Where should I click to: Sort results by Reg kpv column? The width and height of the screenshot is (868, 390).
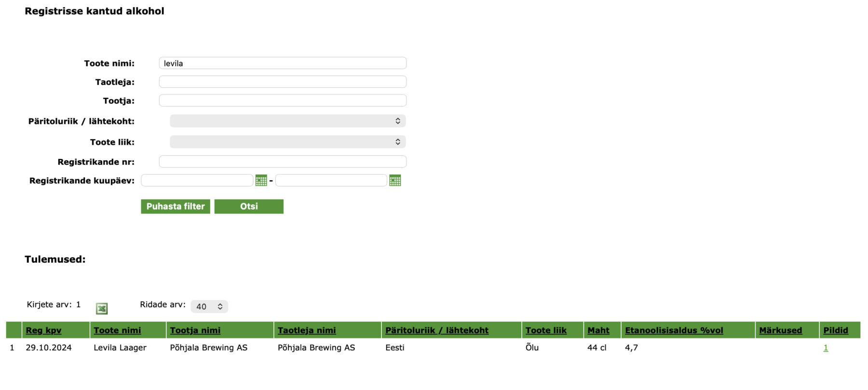click(x=43, y=330)
